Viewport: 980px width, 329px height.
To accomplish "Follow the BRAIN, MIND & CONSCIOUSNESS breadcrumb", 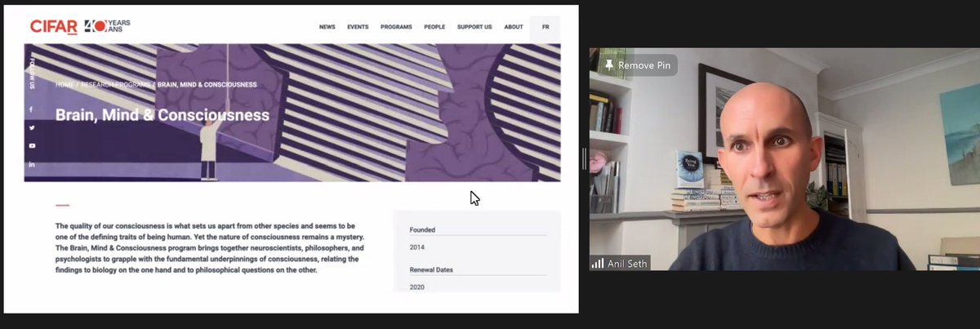I will click(207, 84).
